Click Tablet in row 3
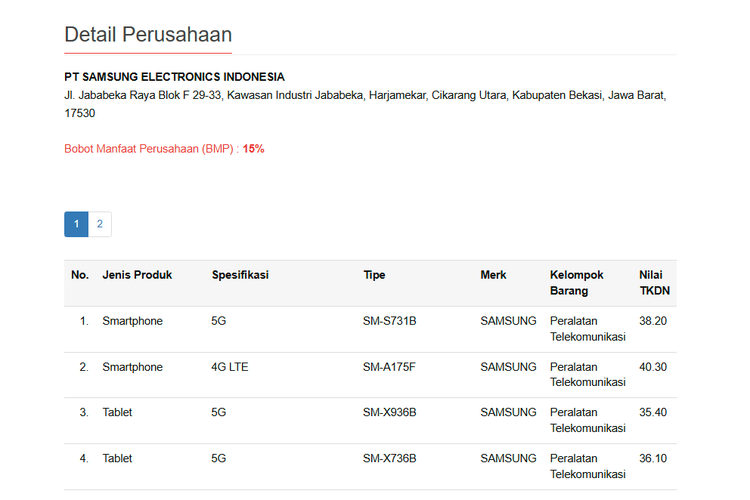The image size is (750, 500). [117, 412]
